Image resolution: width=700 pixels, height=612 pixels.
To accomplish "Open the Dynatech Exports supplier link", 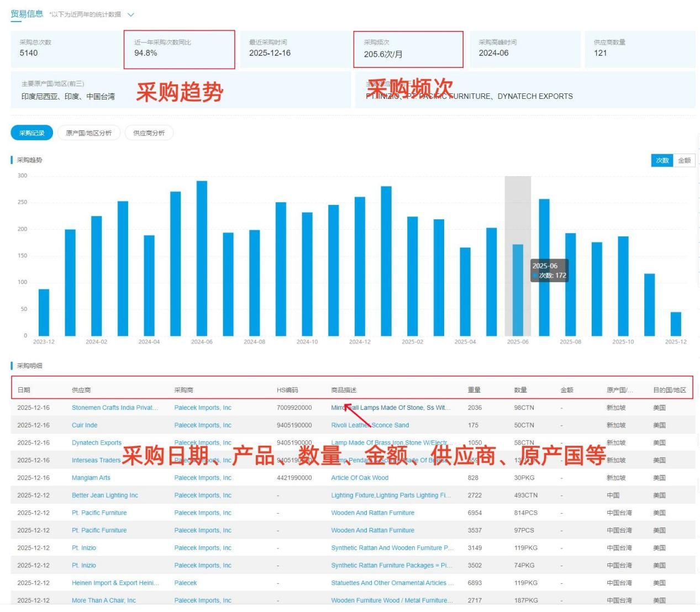I will coord(97,443).
